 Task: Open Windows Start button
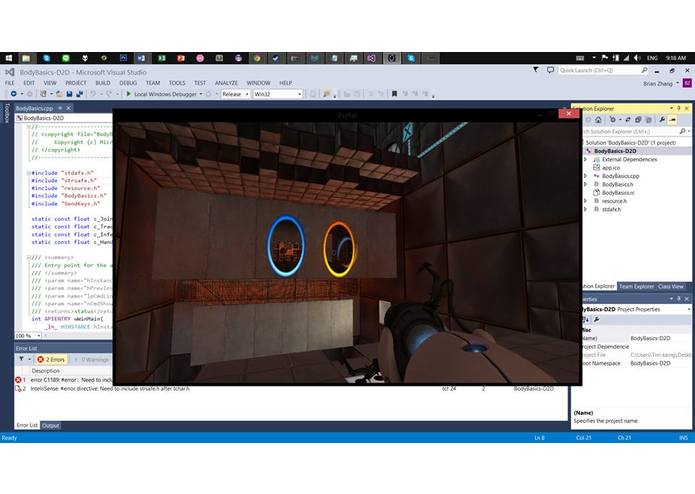(8, 58)
